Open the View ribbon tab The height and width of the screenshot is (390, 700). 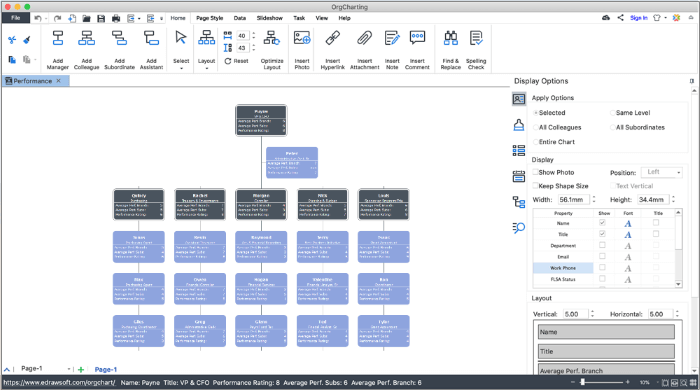[321, 18]
